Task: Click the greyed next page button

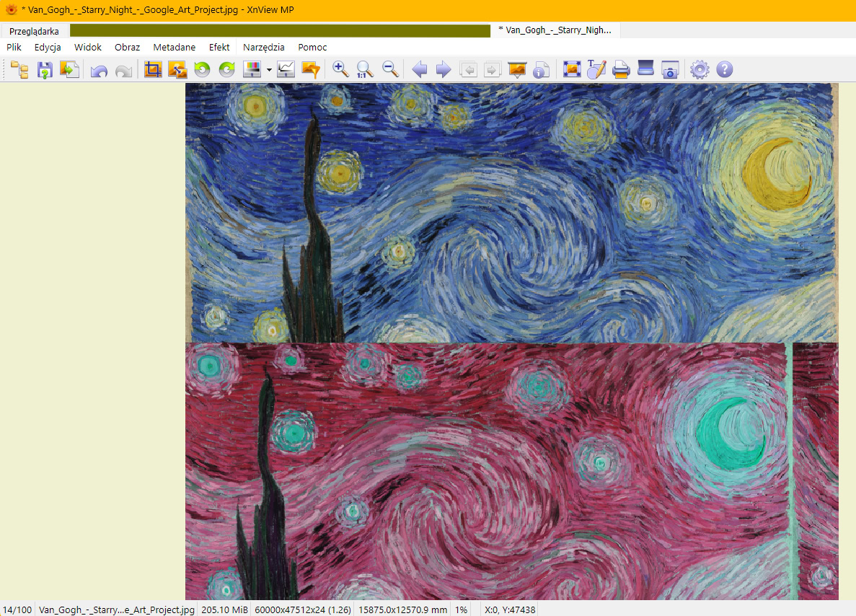Action: pos(493,70)
